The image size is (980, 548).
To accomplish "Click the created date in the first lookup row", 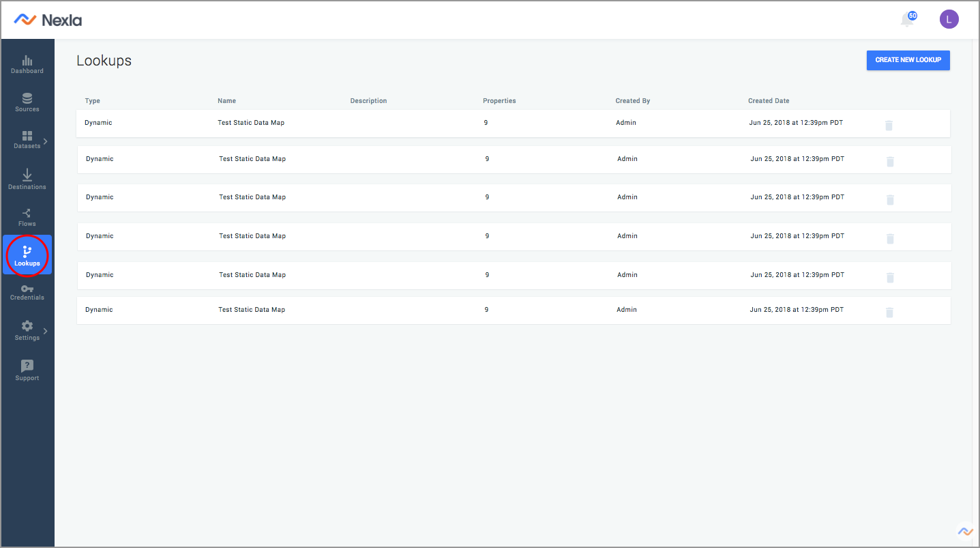I will (x=796, y=123).
